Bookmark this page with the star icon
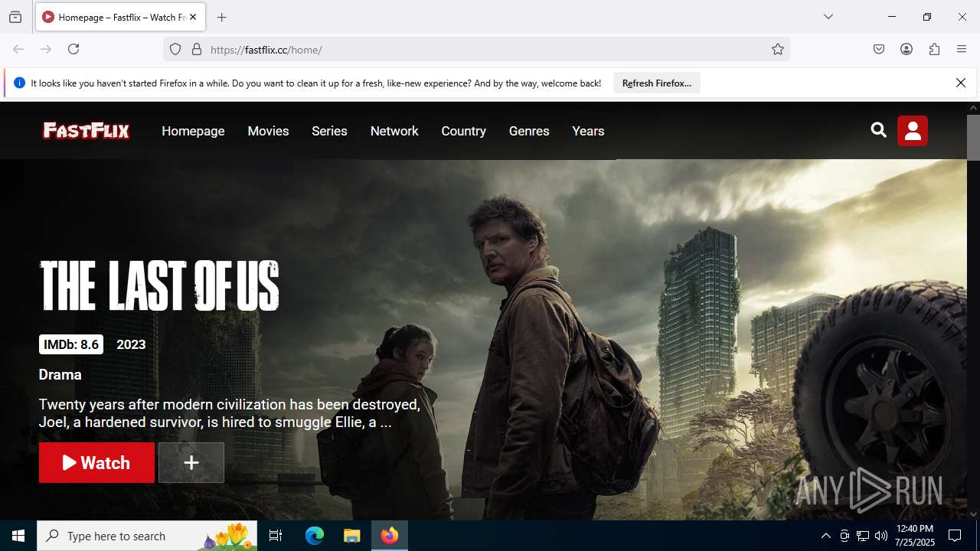 click(x=778, y=49)
